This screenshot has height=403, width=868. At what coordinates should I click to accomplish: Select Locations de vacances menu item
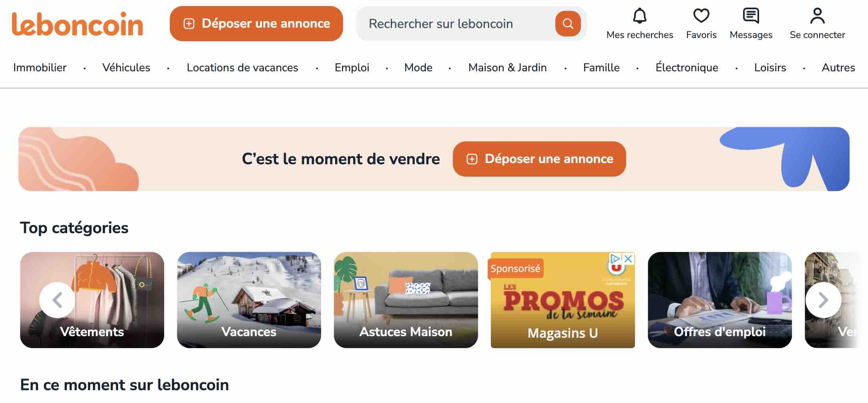(x=242, y=67)
